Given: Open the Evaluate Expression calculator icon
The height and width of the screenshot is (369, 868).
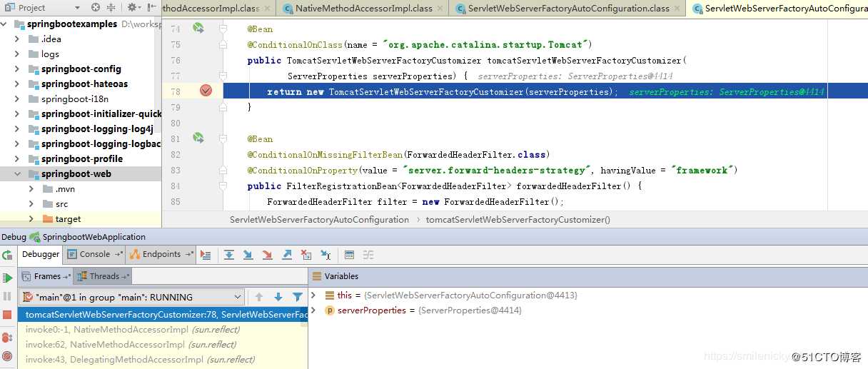Looking at the screenshot, I should click(349, 254).
